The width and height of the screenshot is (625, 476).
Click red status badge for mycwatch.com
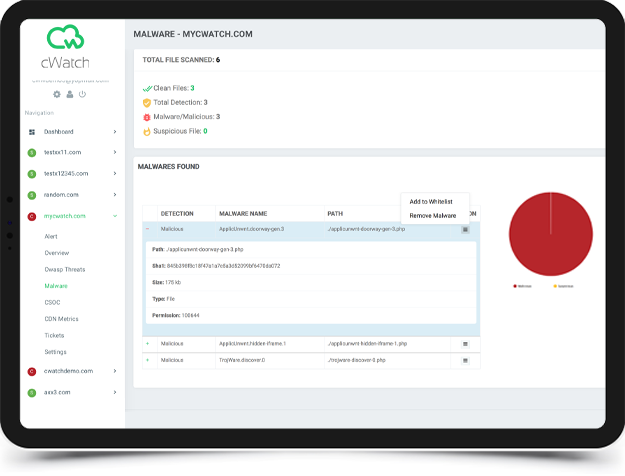coord(32,216)
